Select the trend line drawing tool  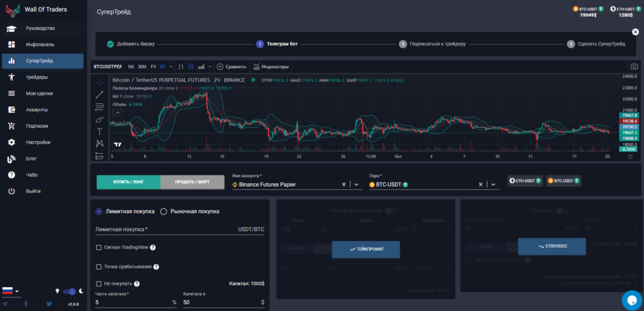(x=99, y=94)
